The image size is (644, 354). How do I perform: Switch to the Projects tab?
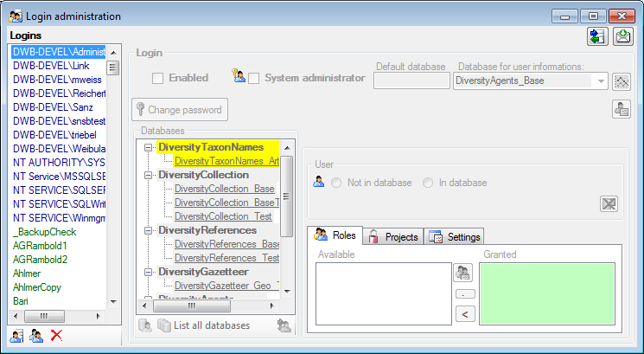(393, 236)
